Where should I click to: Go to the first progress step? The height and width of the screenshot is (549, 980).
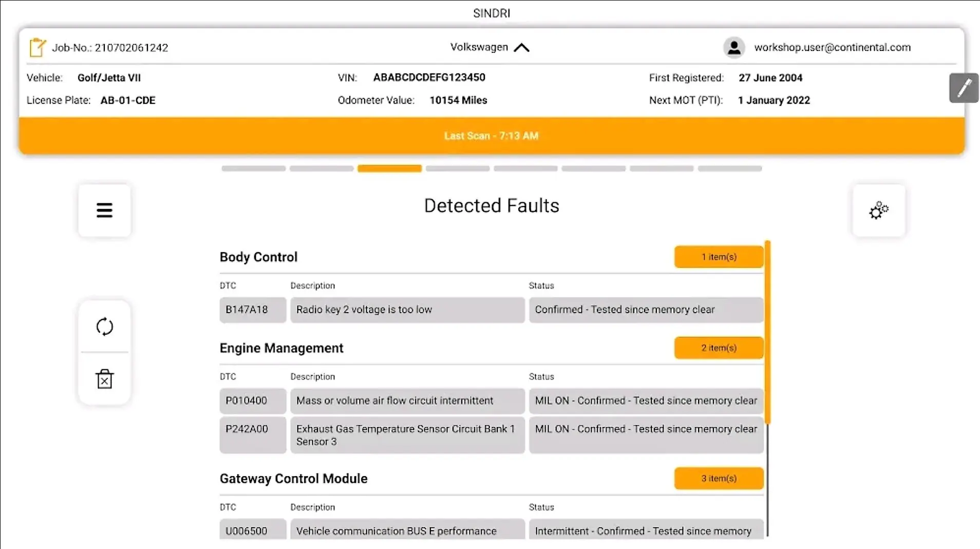tap(253, 168)
